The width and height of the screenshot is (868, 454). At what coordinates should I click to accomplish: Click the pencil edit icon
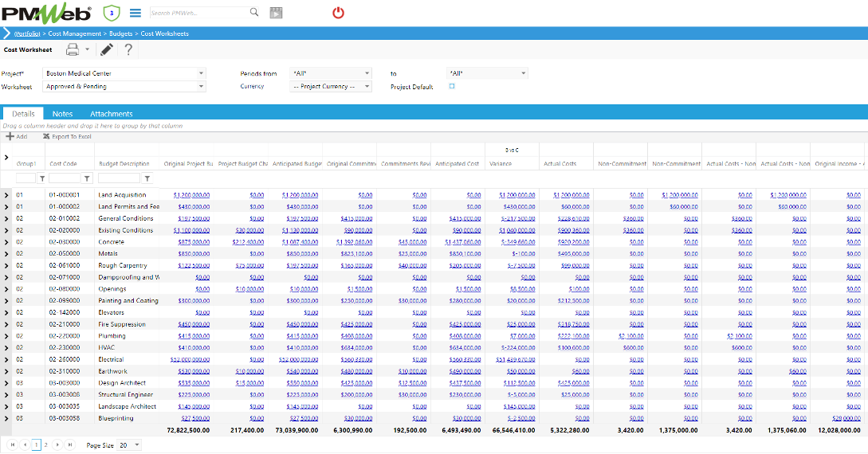point(107,49)
